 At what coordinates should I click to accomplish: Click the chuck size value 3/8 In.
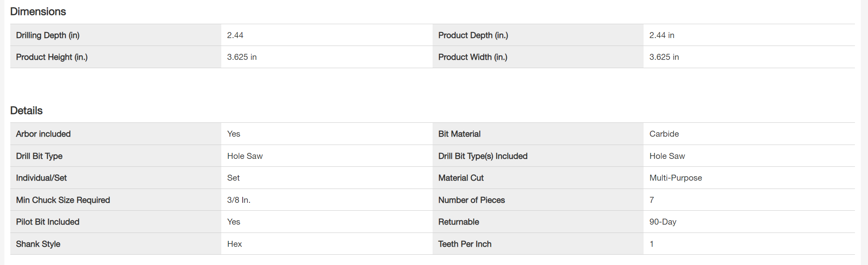239,200
